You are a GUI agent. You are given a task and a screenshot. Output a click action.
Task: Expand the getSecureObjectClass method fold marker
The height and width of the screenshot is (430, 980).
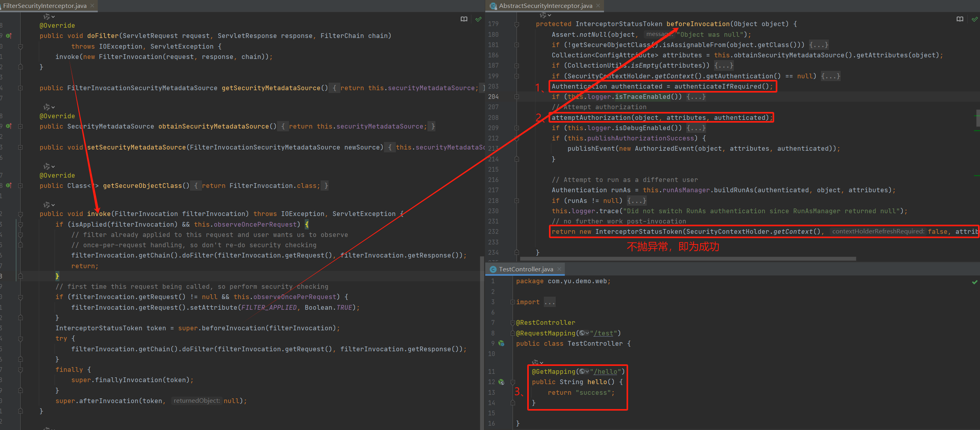[21, 186]
